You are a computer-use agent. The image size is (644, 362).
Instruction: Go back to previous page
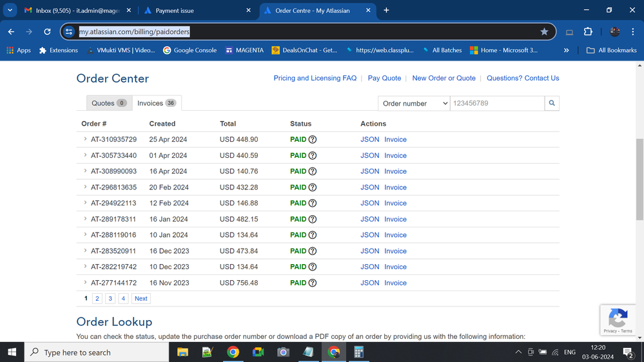tap(11, 32)
